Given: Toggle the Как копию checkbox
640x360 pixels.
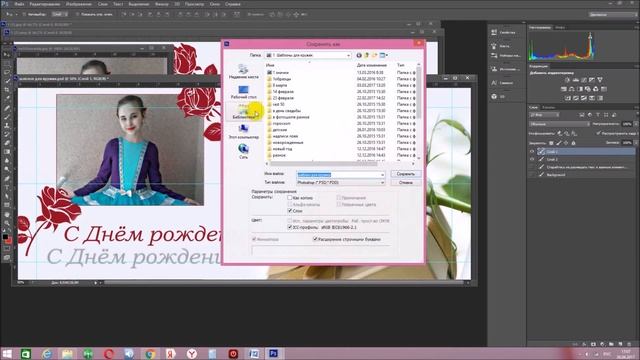Looking at the screenshot, I should pos(290,198).
